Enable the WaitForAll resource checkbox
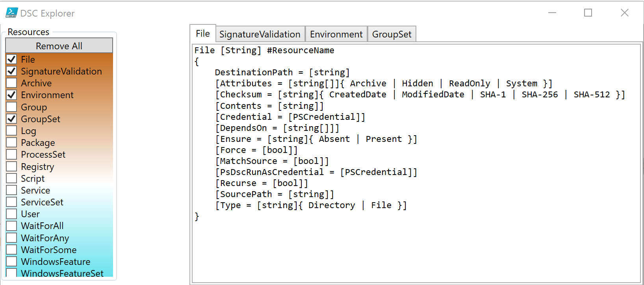The image size is (644, 285). [x=11, y=226]
